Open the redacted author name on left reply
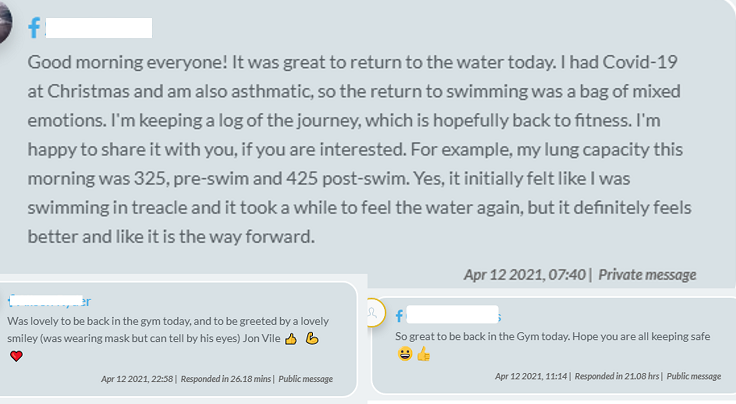736x404 pixels. [x=50, y=301]
